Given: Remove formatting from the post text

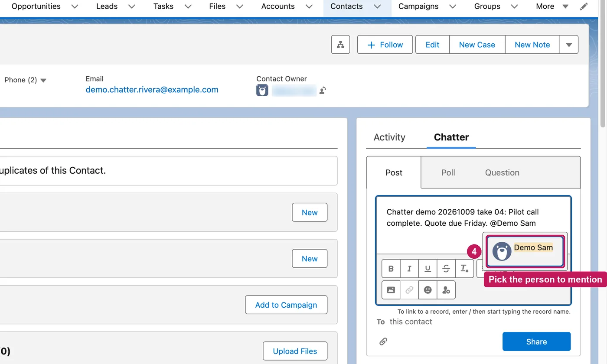Looking at the screenshot, I should pyautogui.click(x=464, y=269).
